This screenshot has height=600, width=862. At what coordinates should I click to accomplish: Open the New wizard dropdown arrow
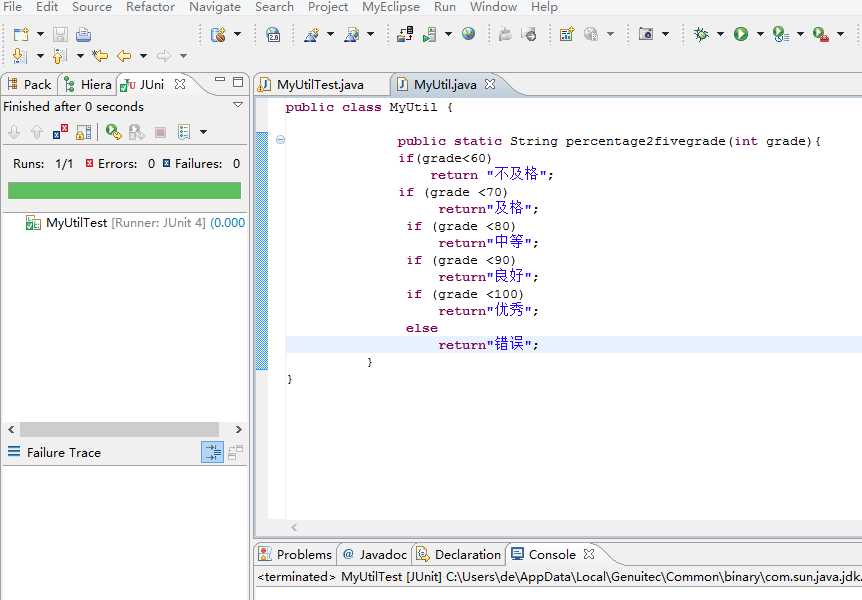(x=40, y=34)
